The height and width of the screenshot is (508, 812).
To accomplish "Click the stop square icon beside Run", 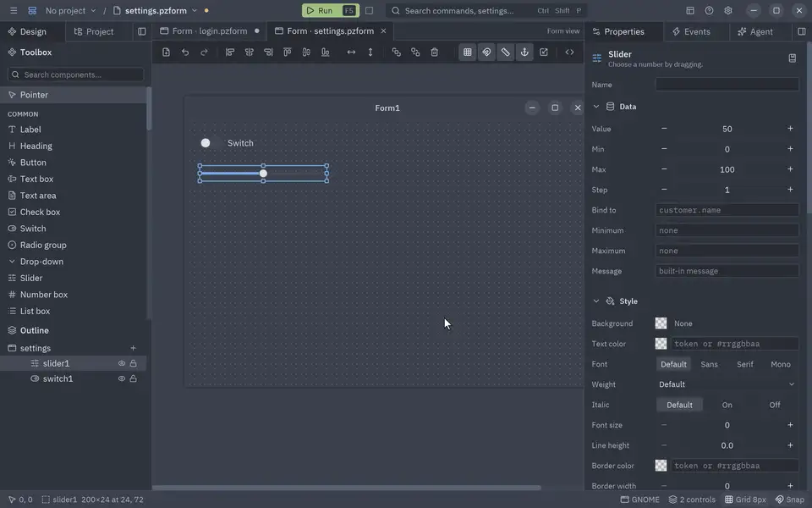I will tap(370, 10).
